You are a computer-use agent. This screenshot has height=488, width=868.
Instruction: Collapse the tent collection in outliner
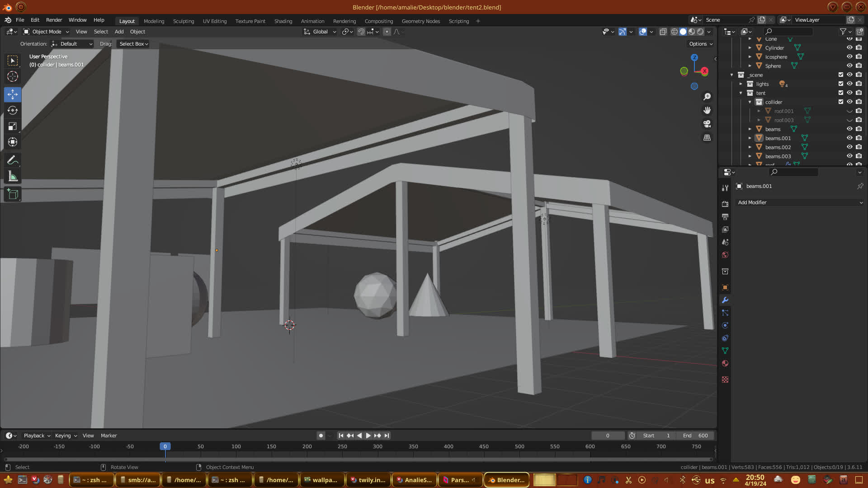click(741, 93)
